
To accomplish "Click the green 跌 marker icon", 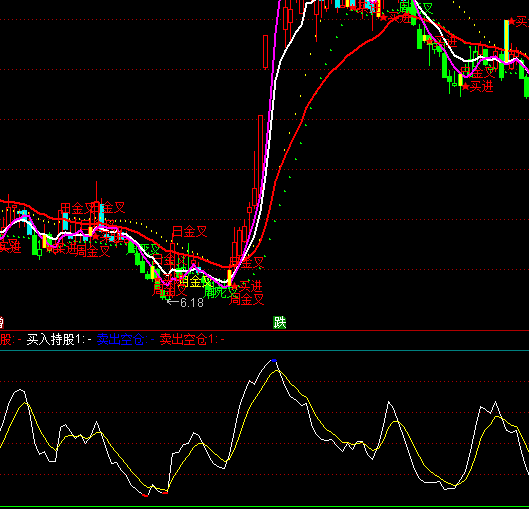I will coord(279,323).
